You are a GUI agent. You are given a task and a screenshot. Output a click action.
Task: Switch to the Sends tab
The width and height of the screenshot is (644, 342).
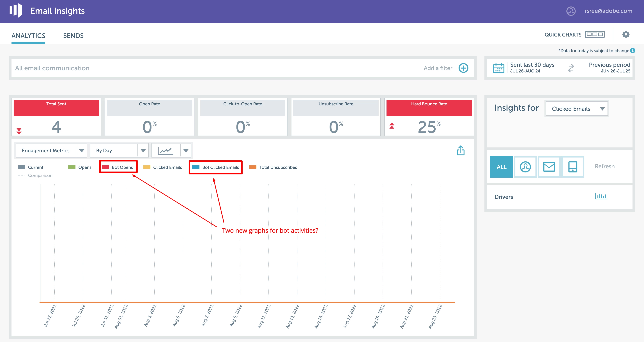(x=73, y=36)
